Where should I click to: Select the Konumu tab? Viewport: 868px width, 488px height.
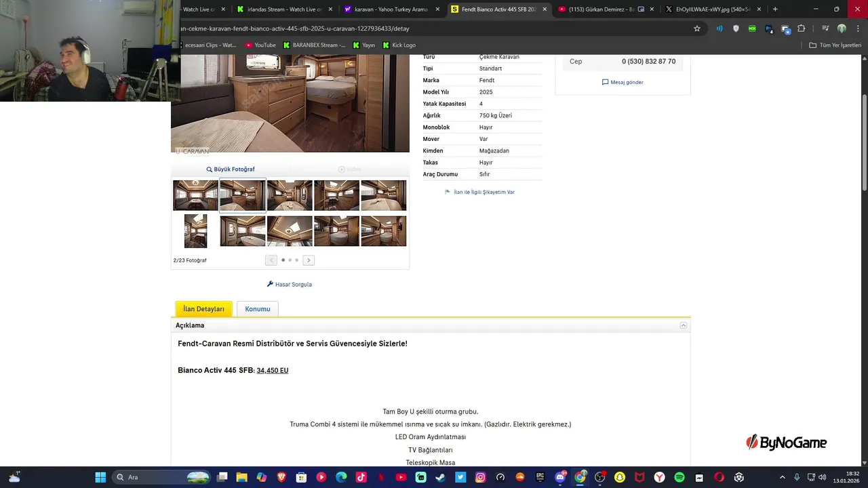258,309
